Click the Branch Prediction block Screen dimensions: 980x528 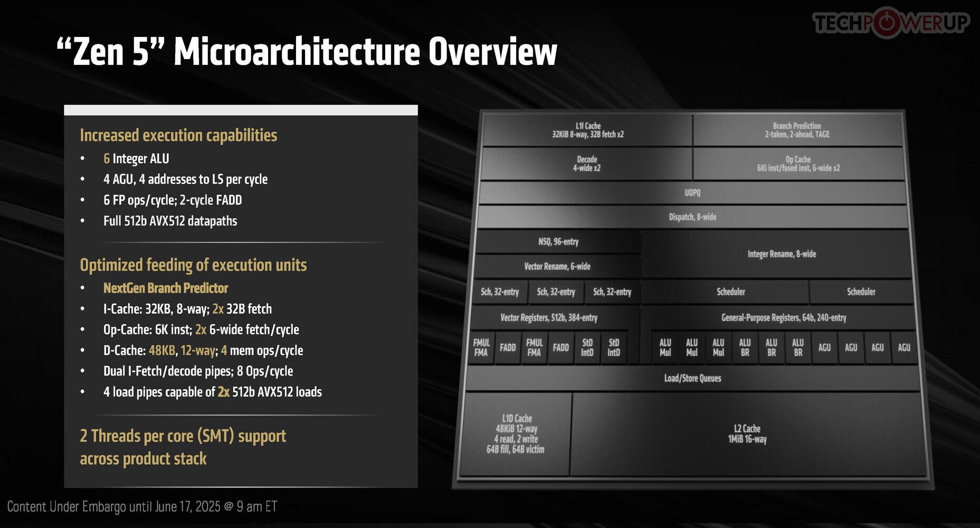[x=798, y=130]
